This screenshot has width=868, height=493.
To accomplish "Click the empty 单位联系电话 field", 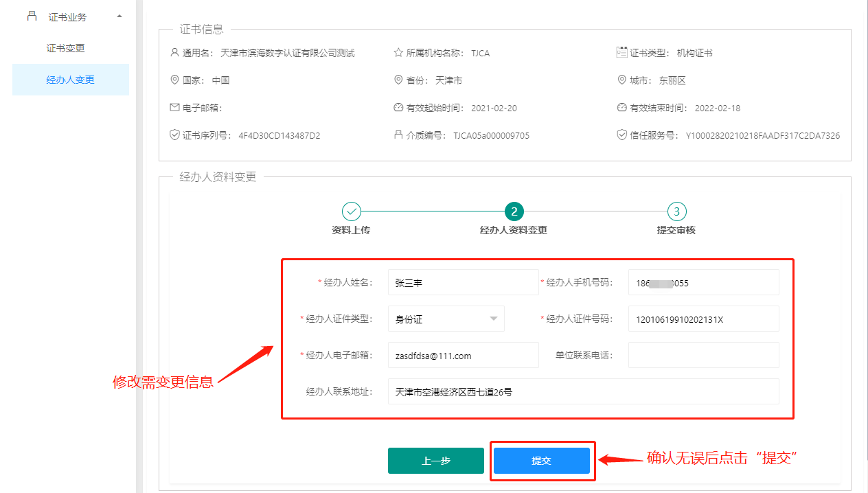I will point(703,355).
